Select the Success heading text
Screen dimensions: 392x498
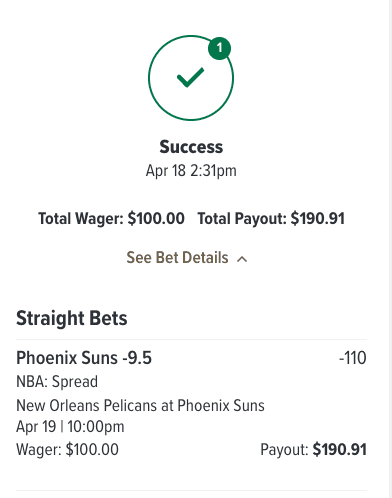[191, 147]
